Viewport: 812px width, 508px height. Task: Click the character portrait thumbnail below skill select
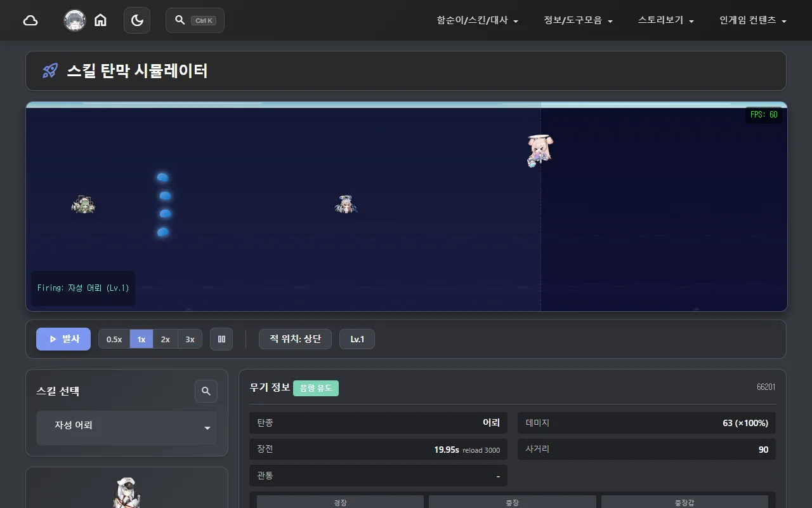click(126, 492)
